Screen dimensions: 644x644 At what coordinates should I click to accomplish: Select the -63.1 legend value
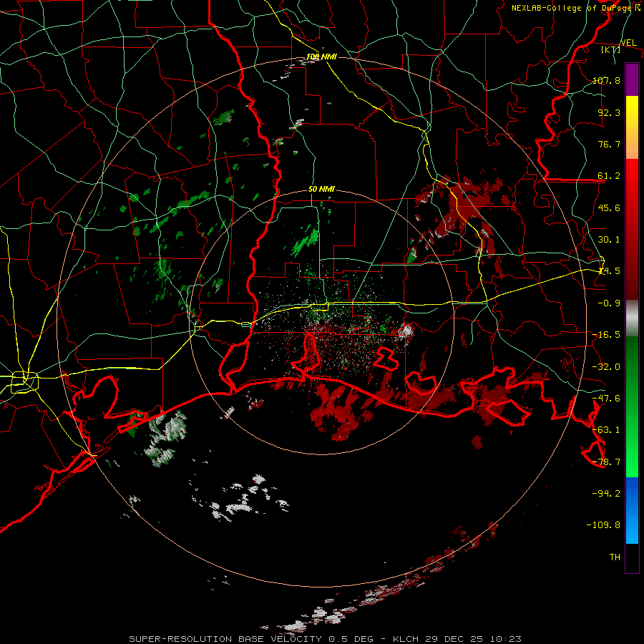607,430
